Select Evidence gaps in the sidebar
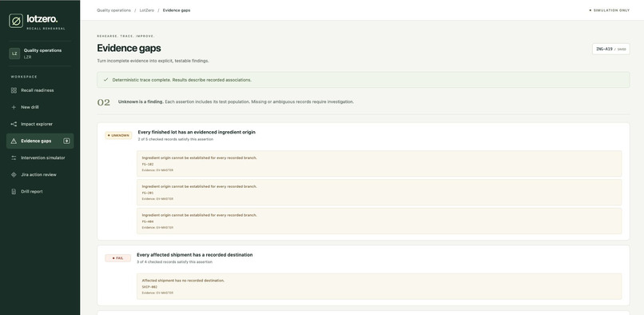The height and width of the screenshot is (315, 644). coord(40,141)
